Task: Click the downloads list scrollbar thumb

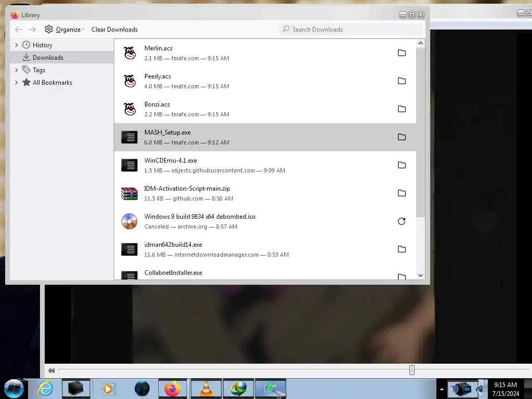Action: pos(420,132)
